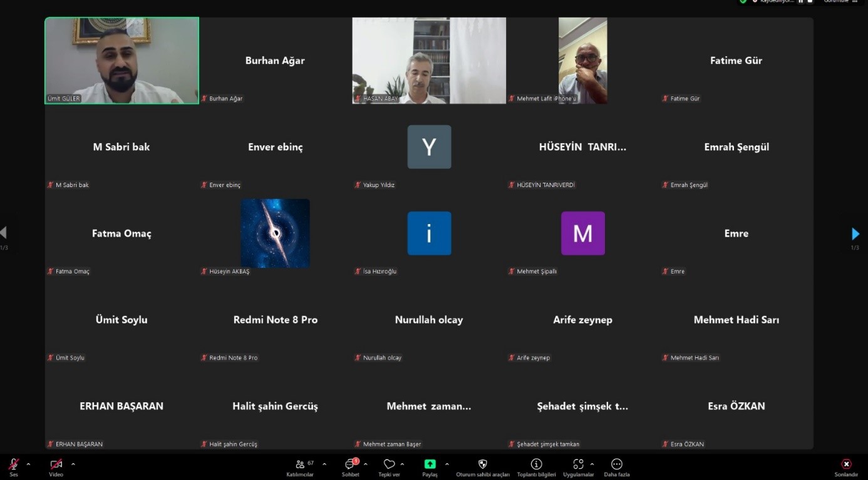The image size is (868, 480).
Task: Click muted mic icon beside Enver ebinç tag
Action: pos(204,185)
